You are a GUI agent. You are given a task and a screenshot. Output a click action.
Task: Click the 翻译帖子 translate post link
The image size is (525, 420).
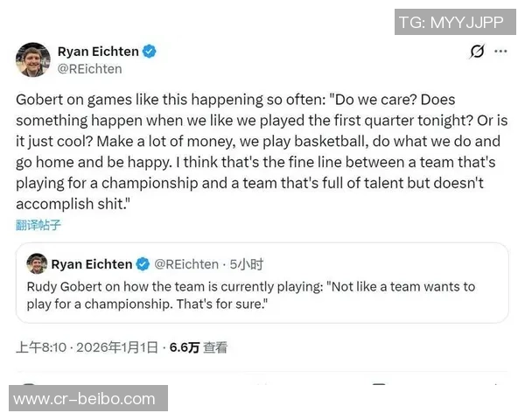38,225
